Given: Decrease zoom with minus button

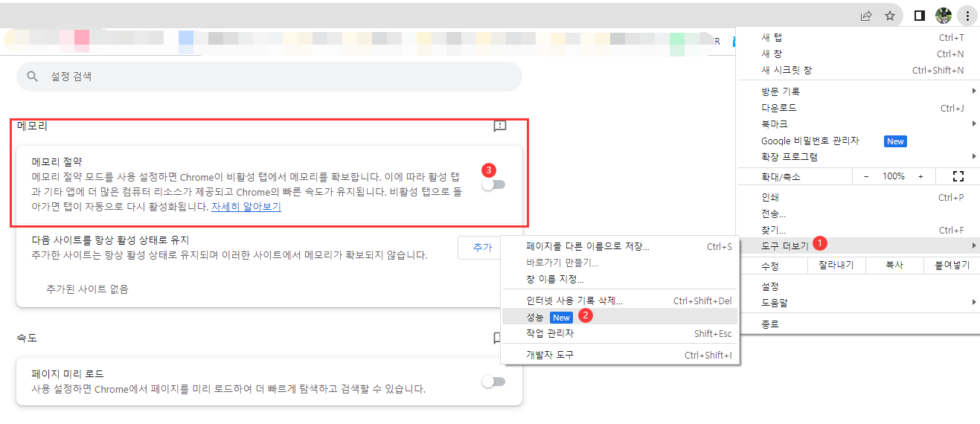Looking at the screenshot, I should tap(865, 176).
